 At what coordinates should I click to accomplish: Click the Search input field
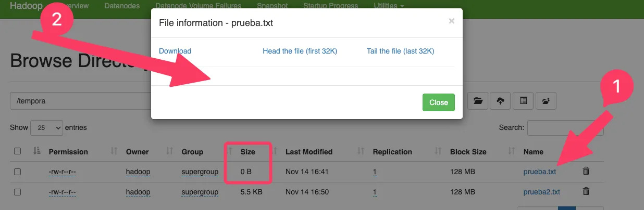[x=565, y=127]
